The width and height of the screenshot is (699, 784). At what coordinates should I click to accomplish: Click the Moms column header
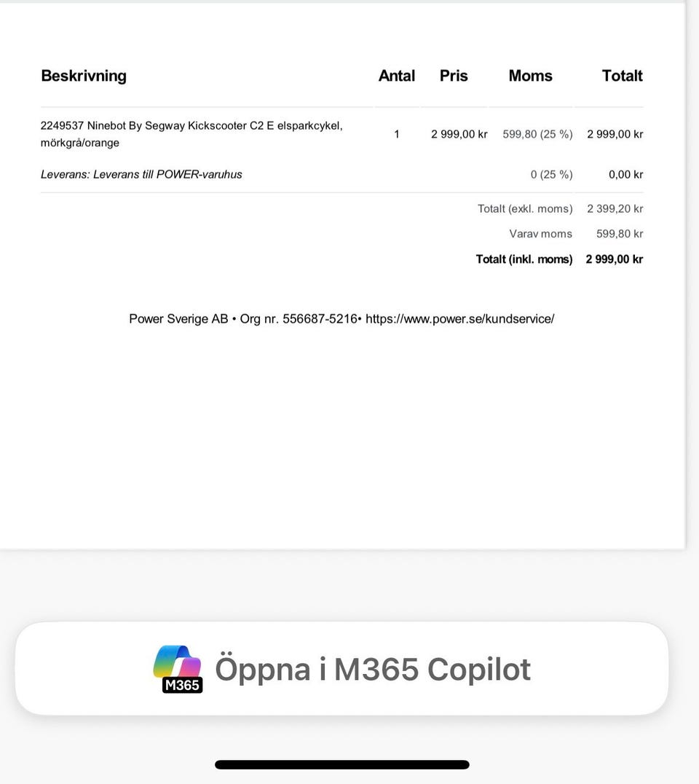pos(531,76)
